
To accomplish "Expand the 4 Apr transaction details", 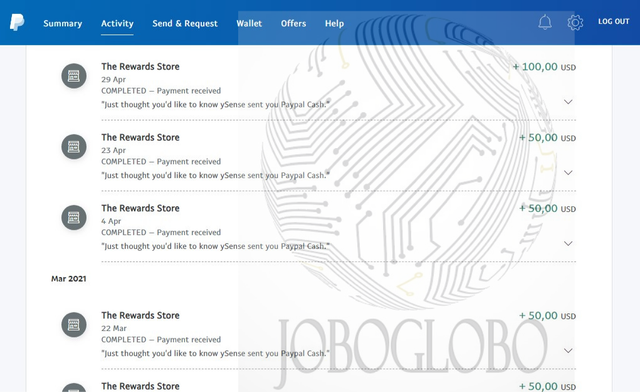I will (568, 243).
